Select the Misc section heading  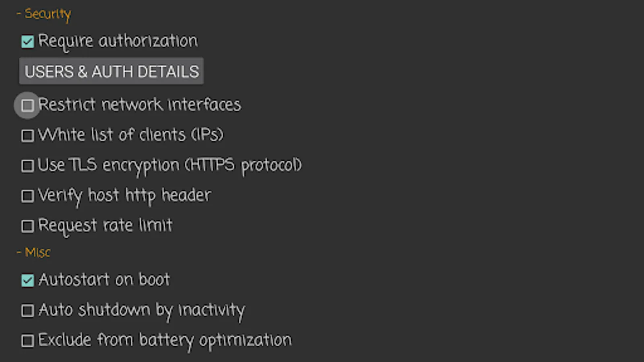pyautogui.click(x=33, y=252)
